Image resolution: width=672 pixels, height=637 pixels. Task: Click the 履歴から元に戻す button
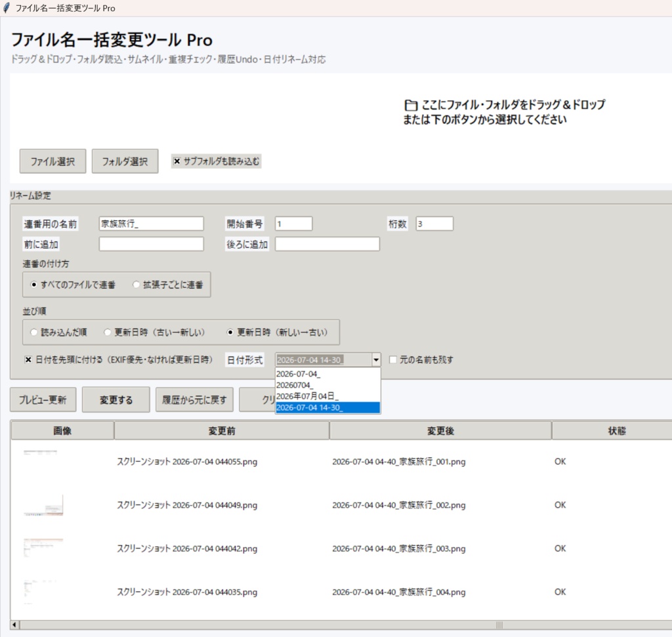pos(194,400)
